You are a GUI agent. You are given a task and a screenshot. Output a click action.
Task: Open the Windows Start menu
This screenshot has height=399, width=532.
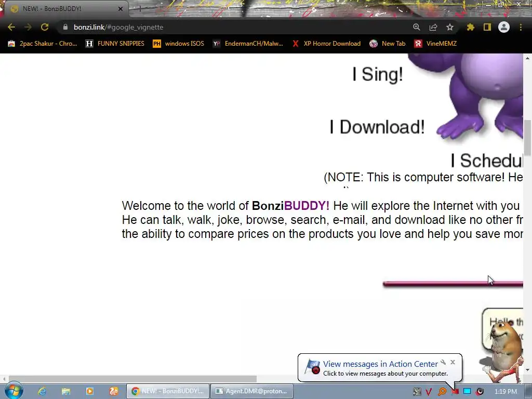click(x=14, y=391)
